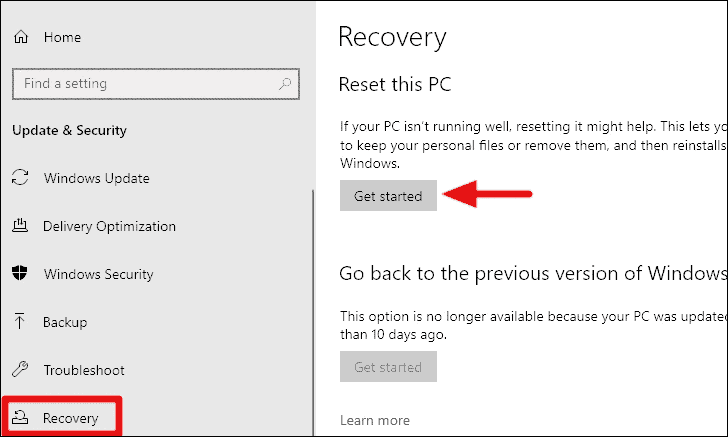Click the Troubleshoot wrench icon
This screenshot has width=728, height=437.
[x=20, y=369]
